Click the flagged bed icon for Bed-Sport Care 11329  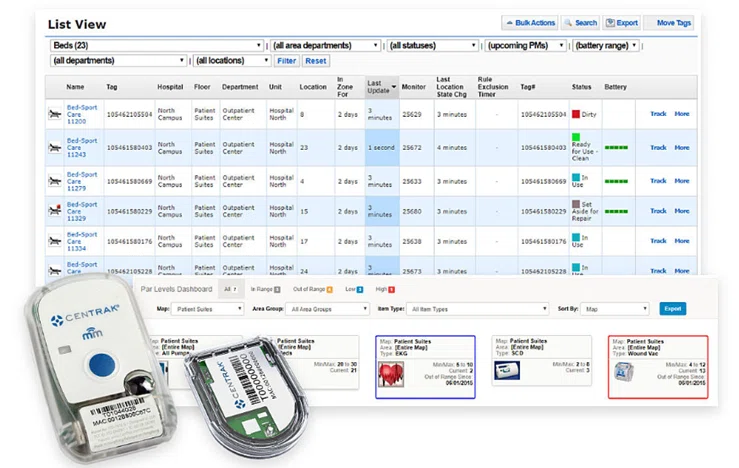pyautogui.click(x=55, y=211)
